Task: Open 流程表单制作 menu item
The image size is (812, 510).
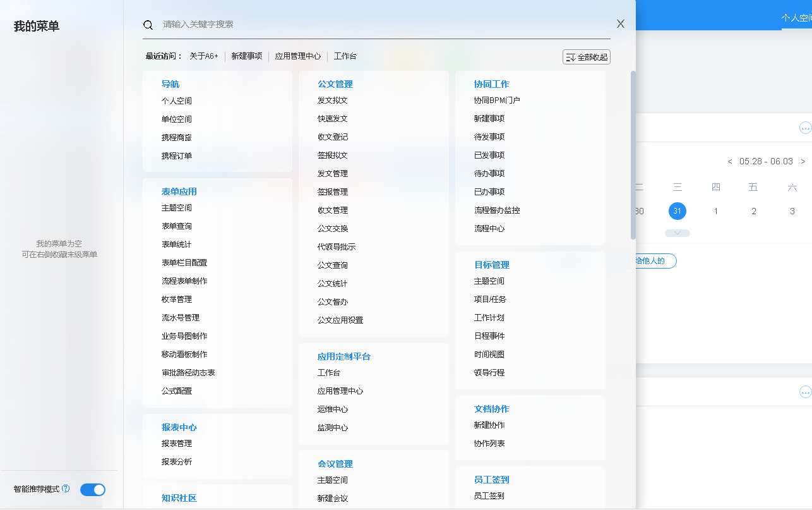Action: click(184, 281)
